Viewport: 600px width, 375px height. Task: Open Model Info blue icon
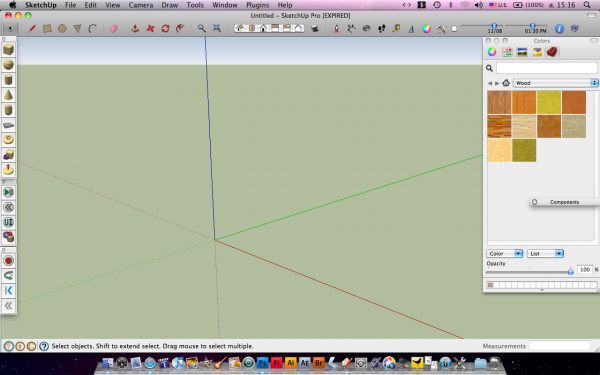point(559,29)
